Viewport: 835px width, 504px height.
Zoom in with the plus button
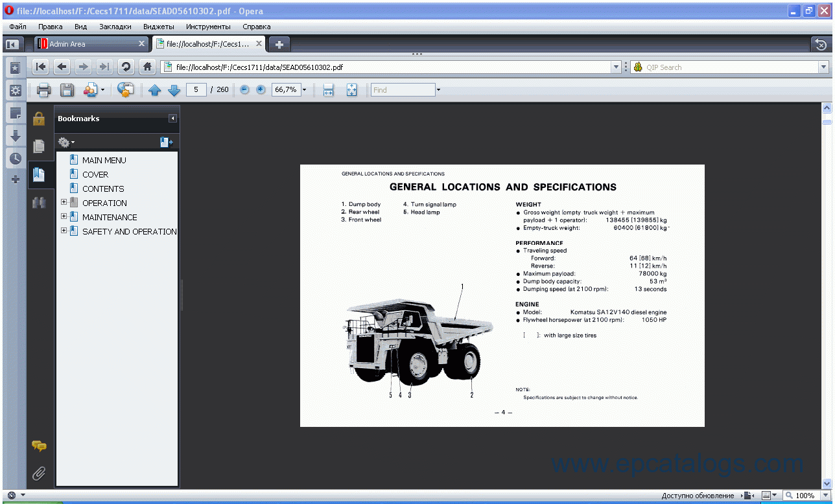(261, 90)
